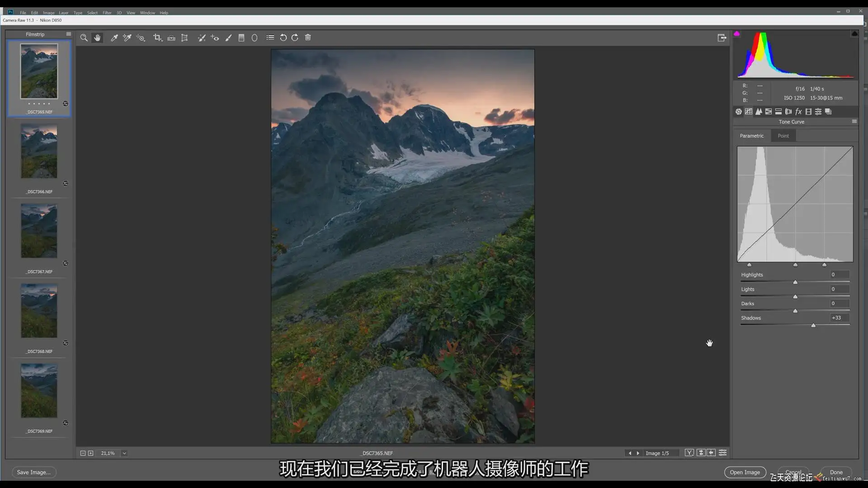Click the trash delete icon
Screen dimensions: 868x488
(x=308, y=38)
